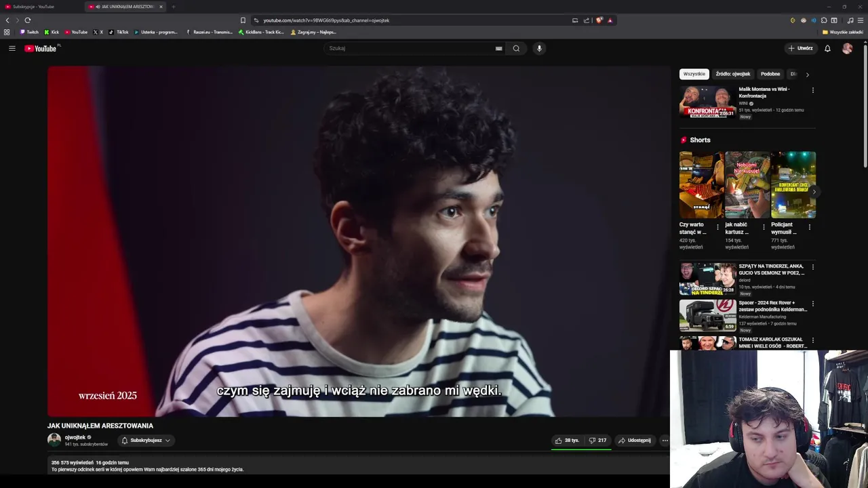Open options for Policjant wymusił short

(809, 227)
